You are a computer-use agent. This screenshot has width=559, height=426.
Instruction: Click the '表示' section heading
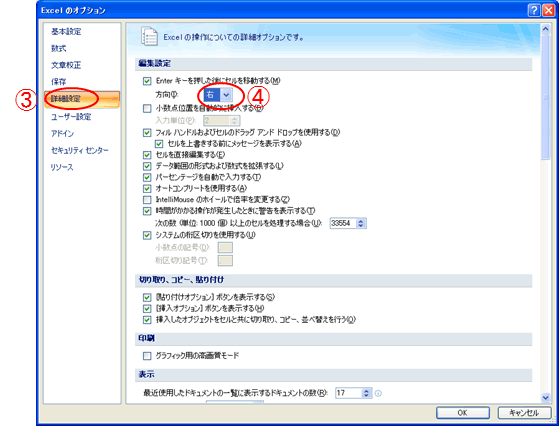point(147,375)
